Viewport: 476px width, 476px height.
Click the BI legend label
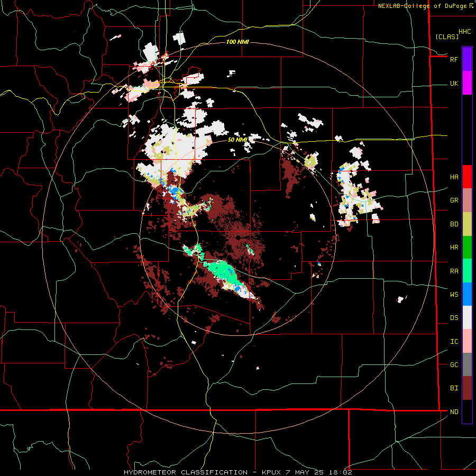(x=454, y=388)
